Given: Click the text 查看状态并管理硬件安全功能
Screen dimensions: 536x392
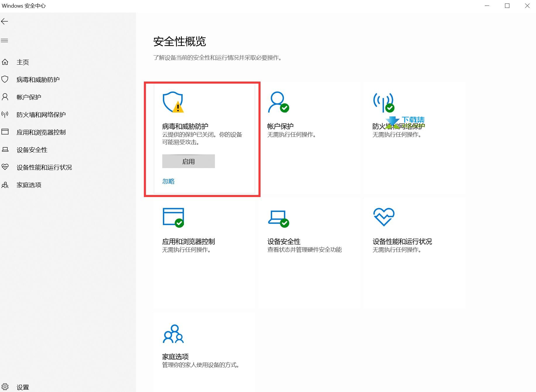Looking at the screenshot, I should click(x=304, y=250).
